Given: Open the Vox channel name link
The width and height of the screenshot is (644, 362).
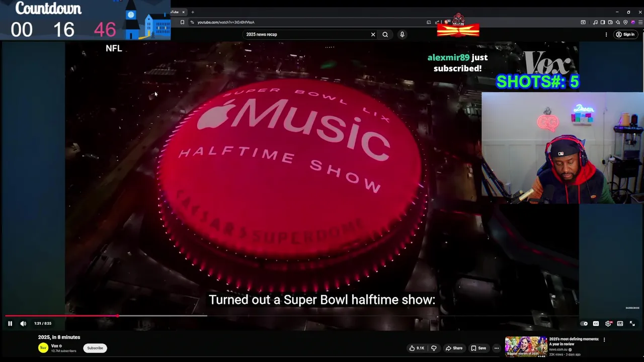Looking at the screenshot, I should pyautogui.click(x=55, y=346).
